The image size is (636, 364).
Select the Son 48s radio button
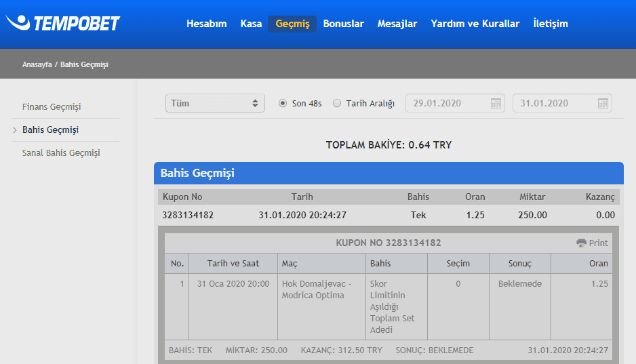coord(283,103)
